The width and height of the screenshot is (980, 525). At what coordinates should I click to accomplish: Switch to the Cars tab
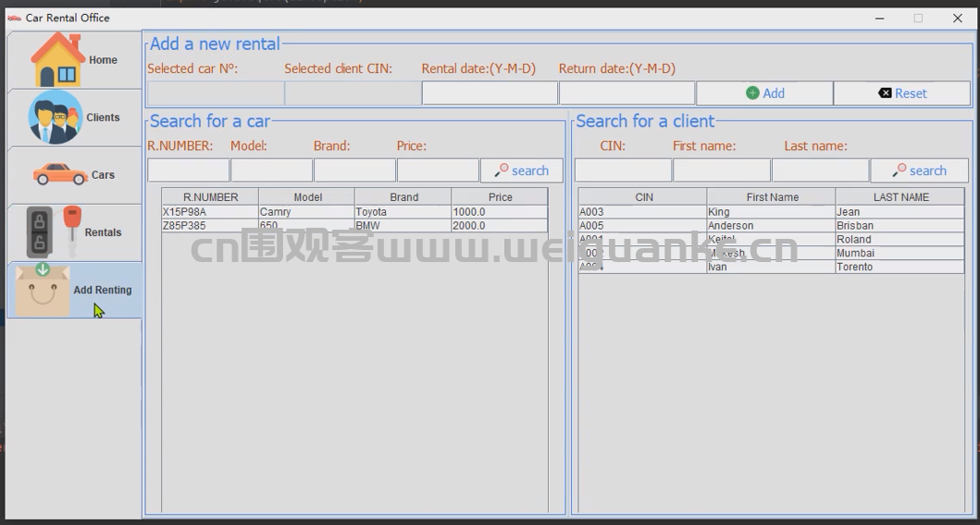coord(74,175)
